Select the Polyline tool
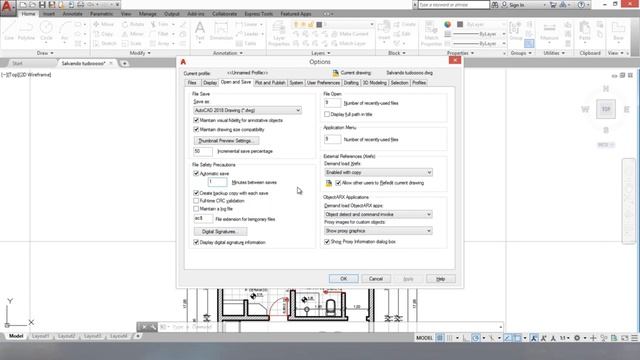Screen dimensions: 640x360 [x=26, y=31]
